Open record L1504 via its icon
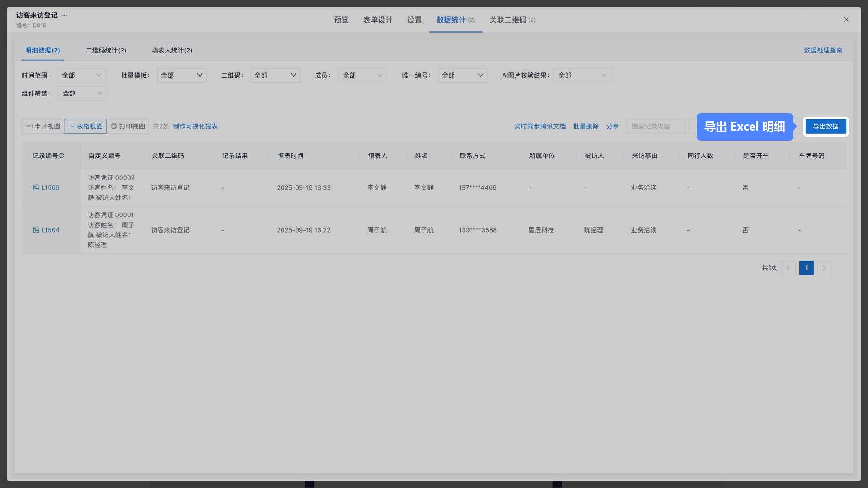 point(36,230)
